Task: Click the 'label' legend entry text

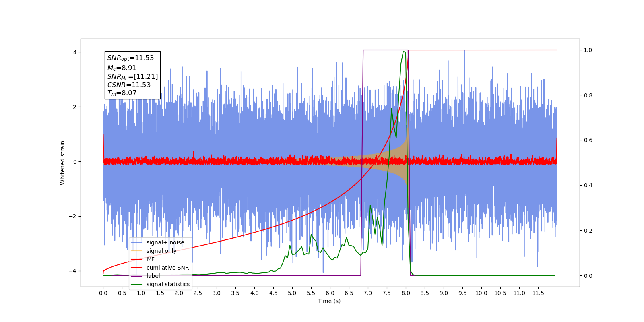Action: (x=153, y=276)
